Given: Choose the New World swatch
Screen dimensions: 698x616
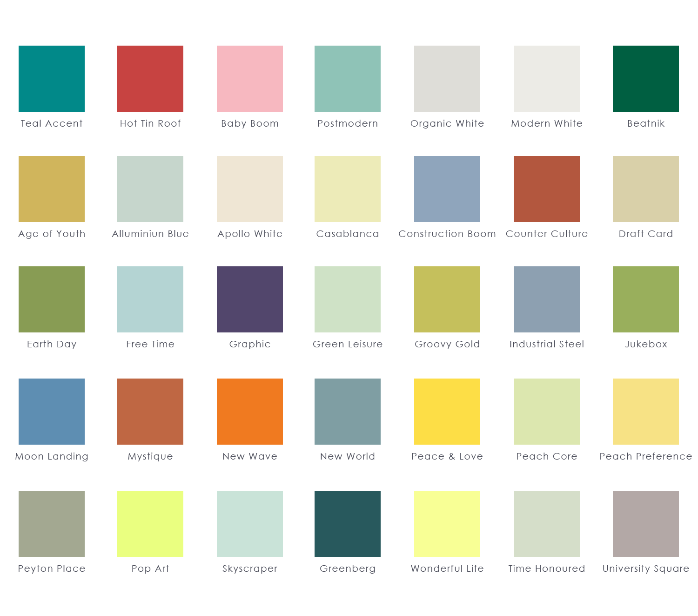Looking at the screenshot, I should [x=348, y=412].
